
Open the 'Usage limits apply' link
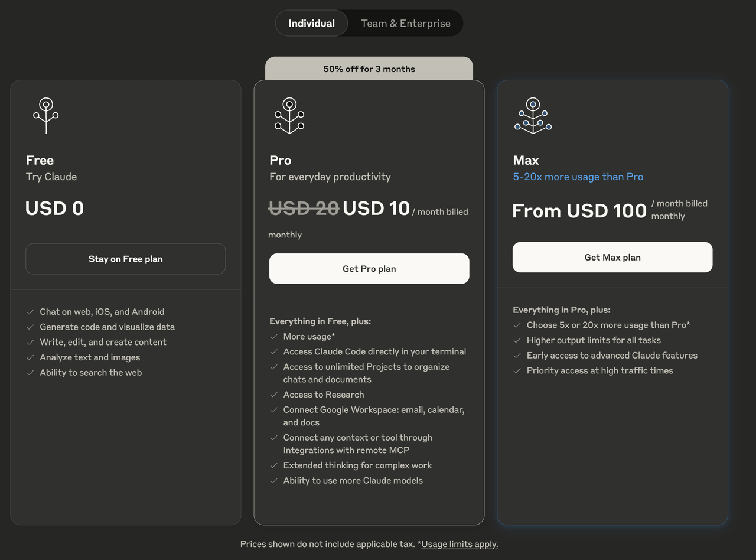pyautogui.click(x=460, y=544)
